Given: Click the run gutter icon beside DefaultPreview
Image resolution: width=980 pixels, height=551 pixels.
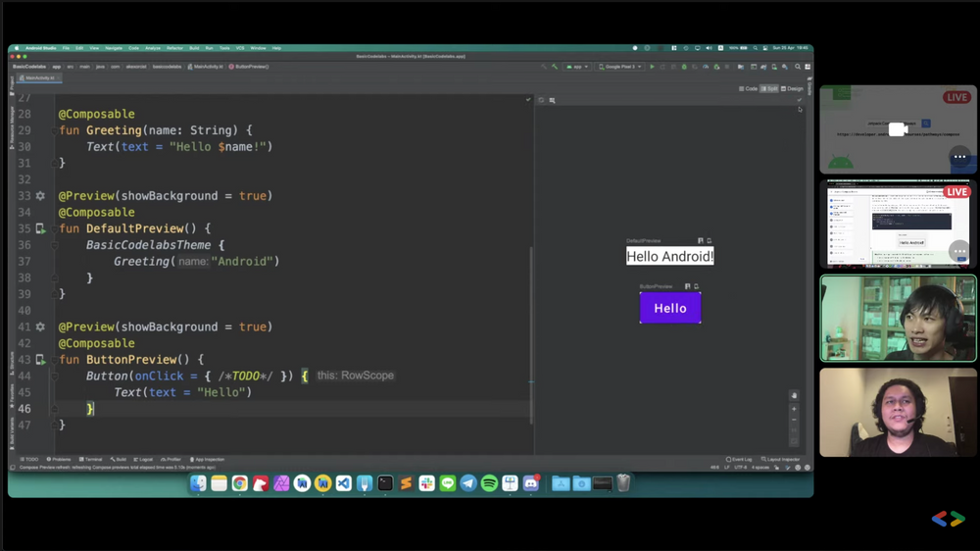Looking at the screenshot, I should pyautogui.click(x=40, y=228).
